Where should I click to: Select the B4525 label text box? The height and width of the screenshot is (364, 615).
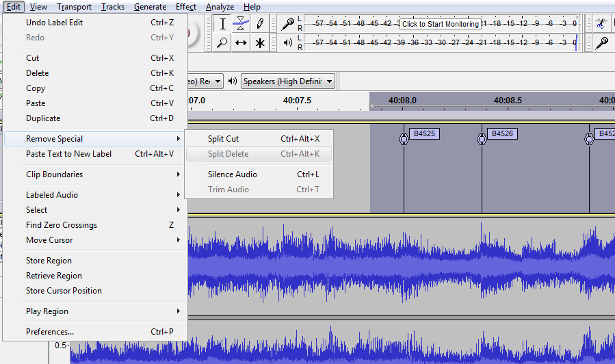point(424,133)
